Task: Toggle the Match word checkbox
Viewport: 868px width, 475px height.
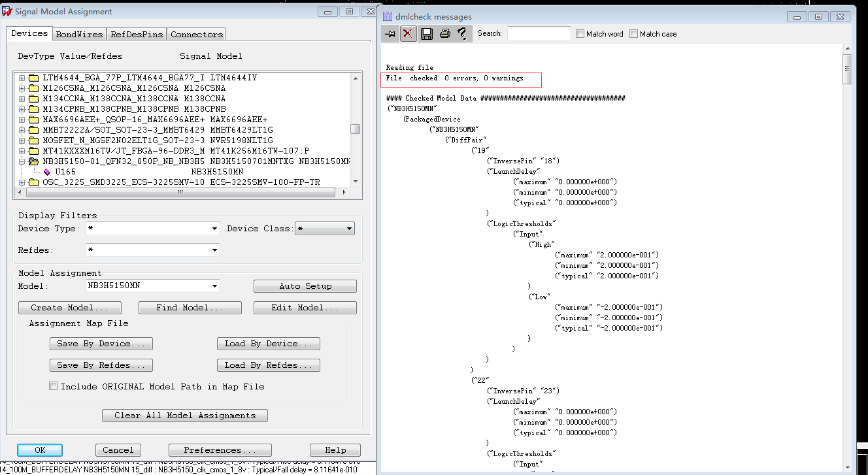Action: pyautogui.click(x=580, y=34)
